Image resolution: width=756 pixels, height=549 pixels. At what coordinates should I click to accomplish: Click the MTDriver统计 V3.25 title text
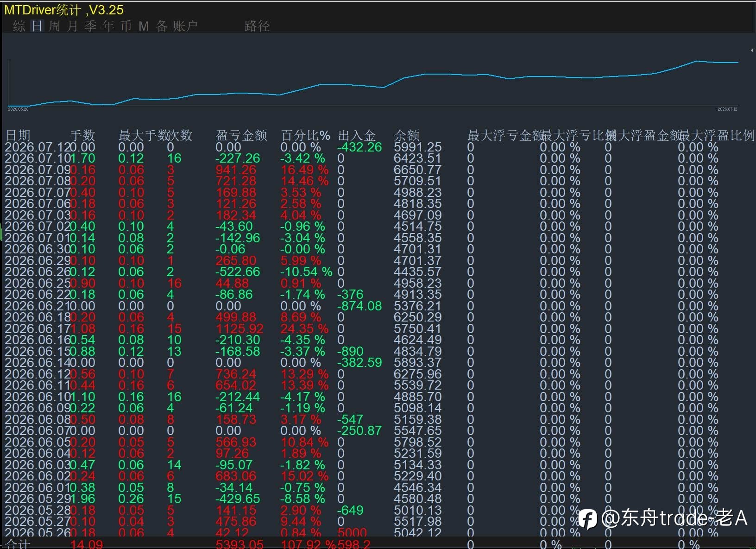click(64, 10)
